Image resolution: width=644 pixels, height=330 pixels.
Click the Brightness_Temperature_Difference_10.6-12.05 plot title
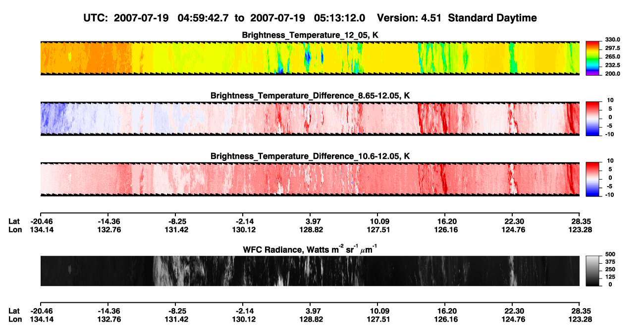310,156
